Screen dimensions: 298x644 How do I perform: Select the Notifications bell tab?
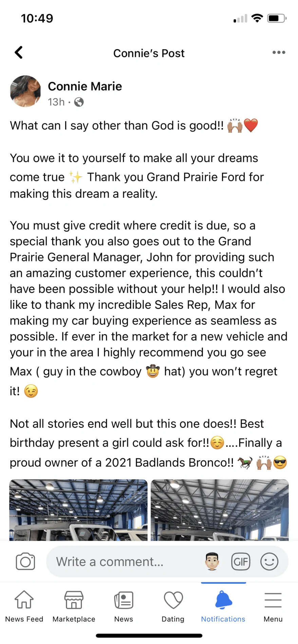point(223,606)
